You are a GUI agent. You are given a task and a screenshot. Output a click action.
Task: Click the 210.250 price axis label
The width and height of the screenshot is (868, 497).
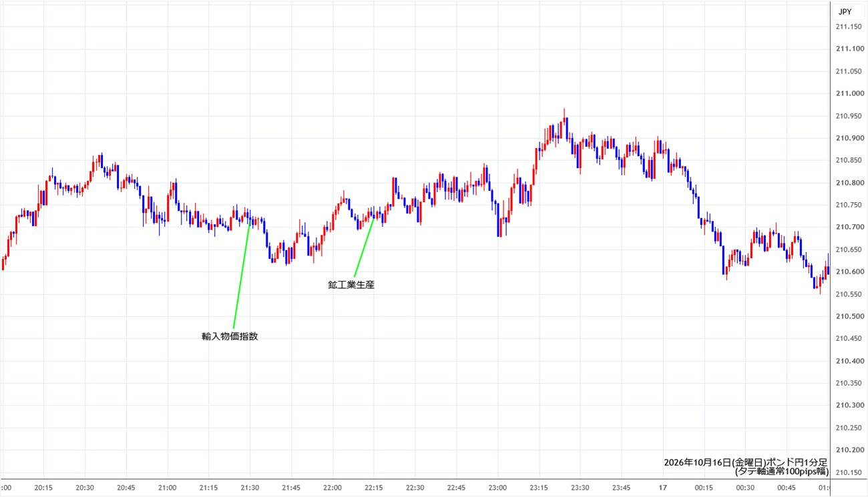point(848,428)
